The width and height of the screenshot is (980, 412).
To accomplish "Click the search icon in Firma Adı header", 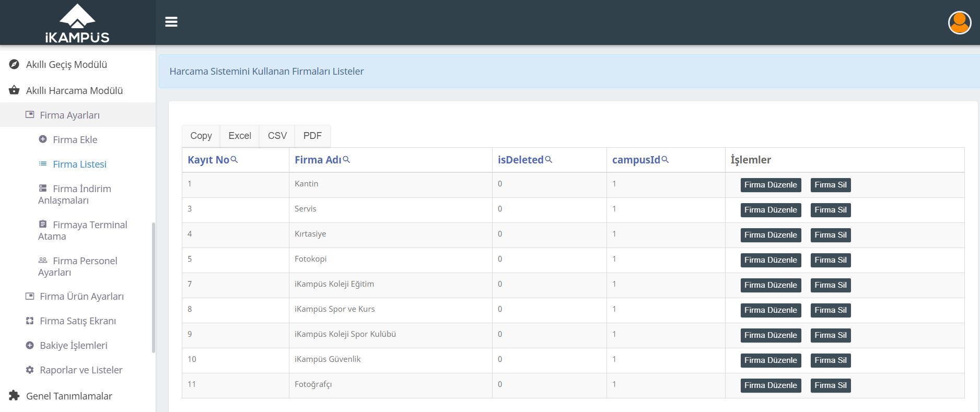I will click(x=346, y=159).
